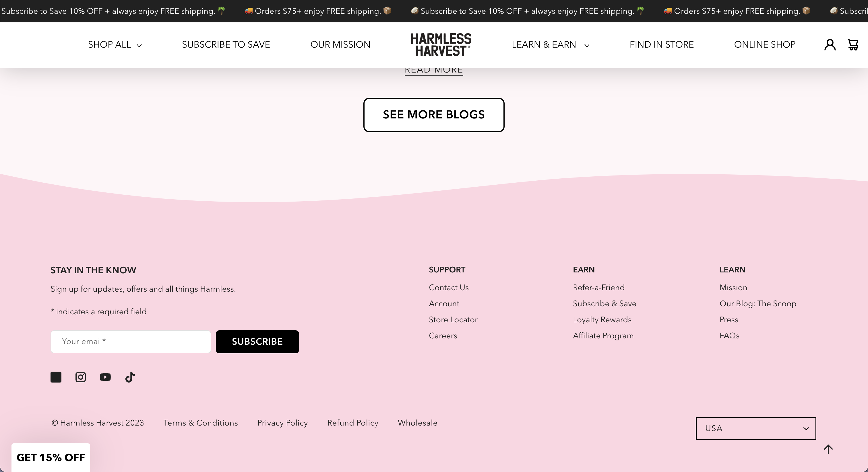Screen dimensions: 868x472
Task: Open the Wholesale link
Action: tap(417, 423)
